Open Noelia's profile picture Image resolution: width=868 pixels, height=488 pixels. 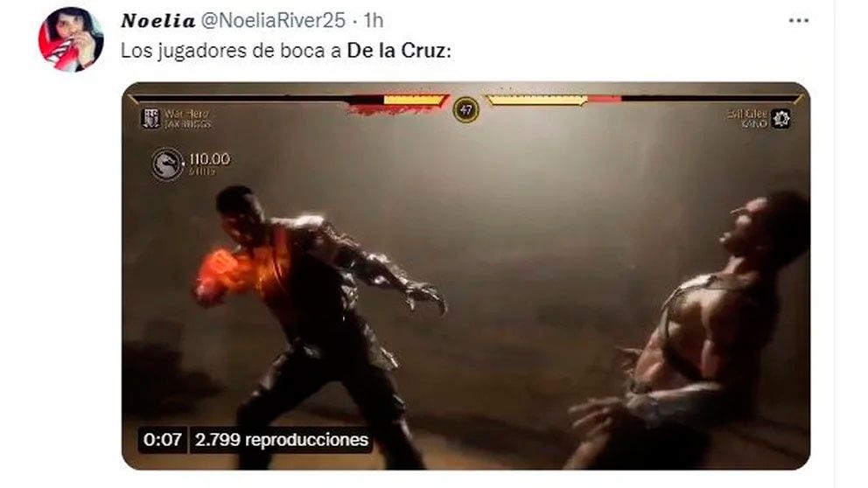(x=71, y=39)
